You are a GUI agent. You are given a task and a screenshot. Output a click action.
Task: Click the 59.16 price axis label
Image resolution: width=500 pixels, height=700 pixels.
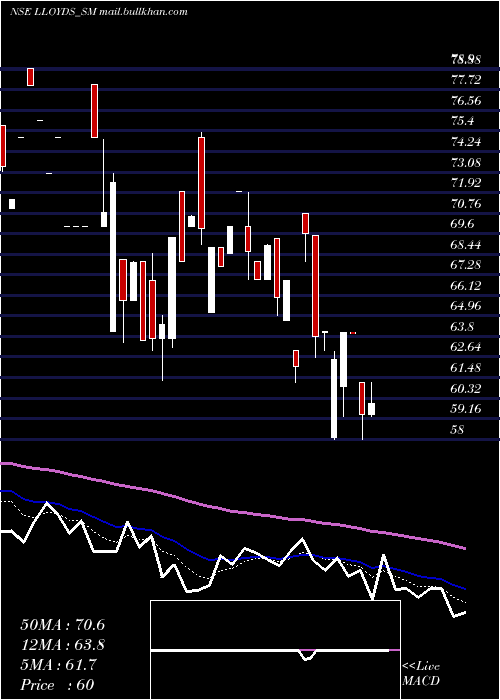[466, 409]
